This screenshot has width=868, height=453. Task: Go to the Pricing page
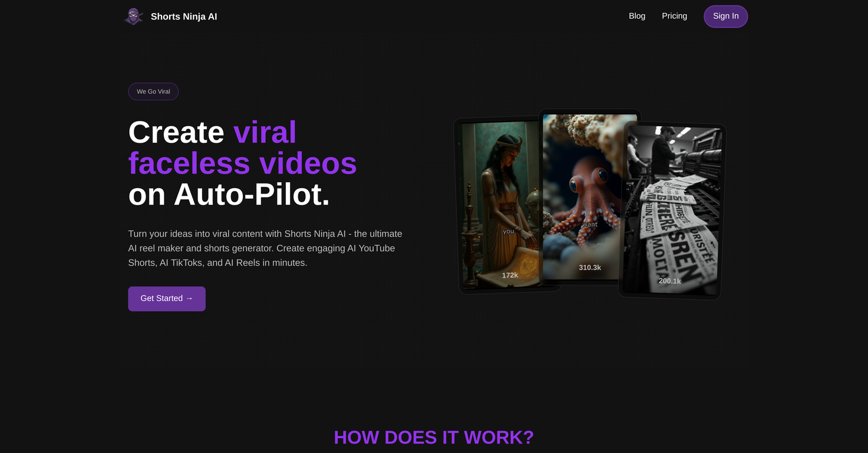tap(674, 16)
